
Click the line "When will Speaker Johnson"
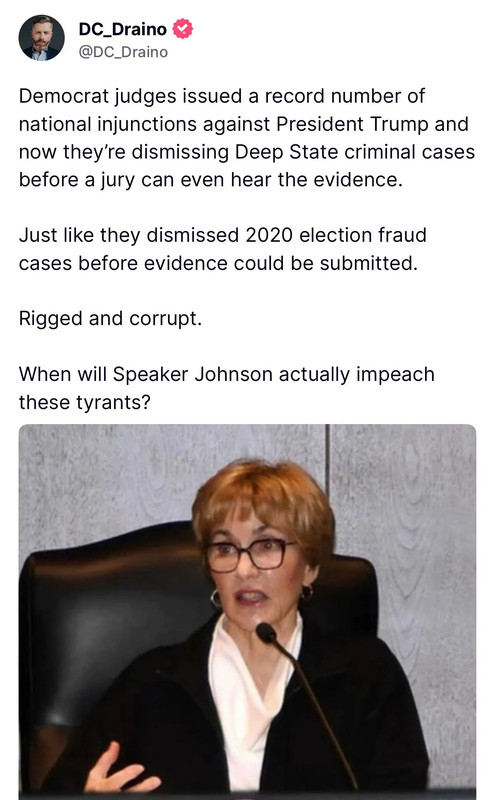click(227, 374)
